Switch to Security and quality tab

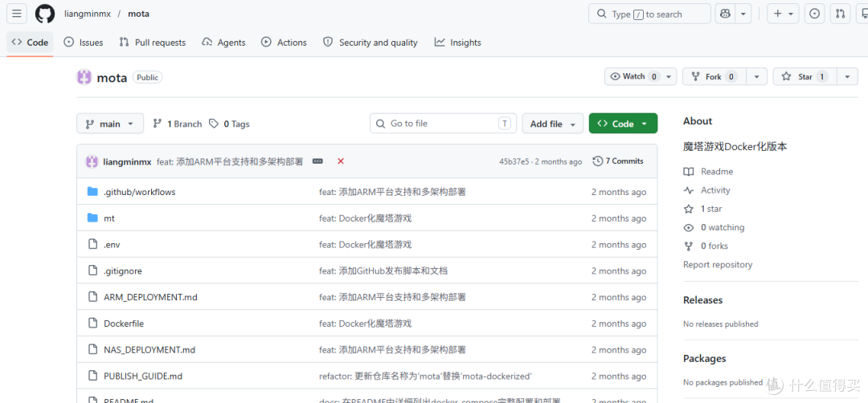click(371, 43)
